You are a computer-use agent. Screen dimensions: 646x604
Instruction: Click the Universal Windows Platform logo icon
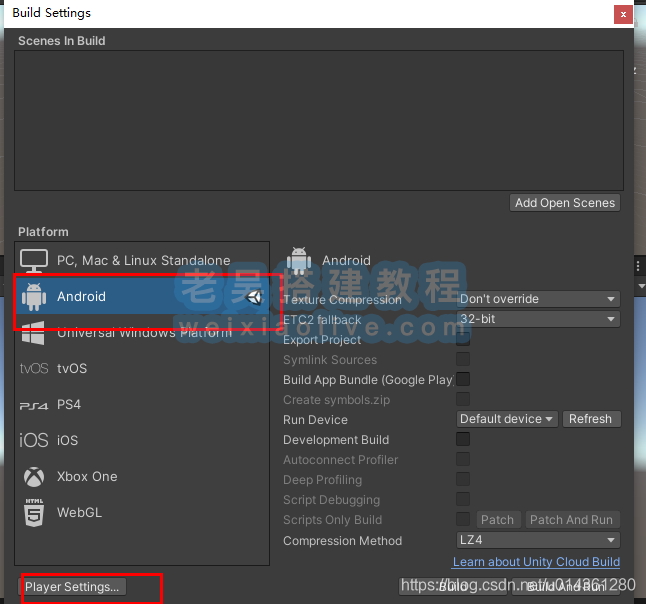[34, 333]
